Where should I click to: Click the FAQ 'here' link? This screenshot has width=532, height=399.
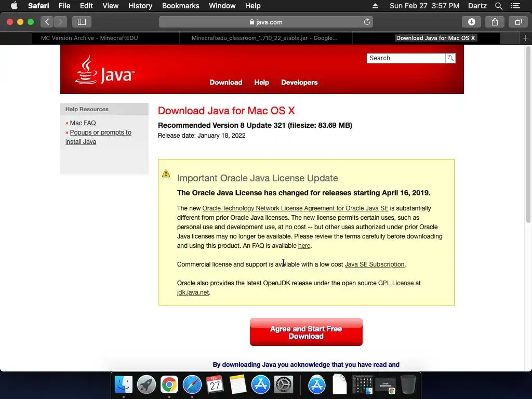(x=304, y=246)
